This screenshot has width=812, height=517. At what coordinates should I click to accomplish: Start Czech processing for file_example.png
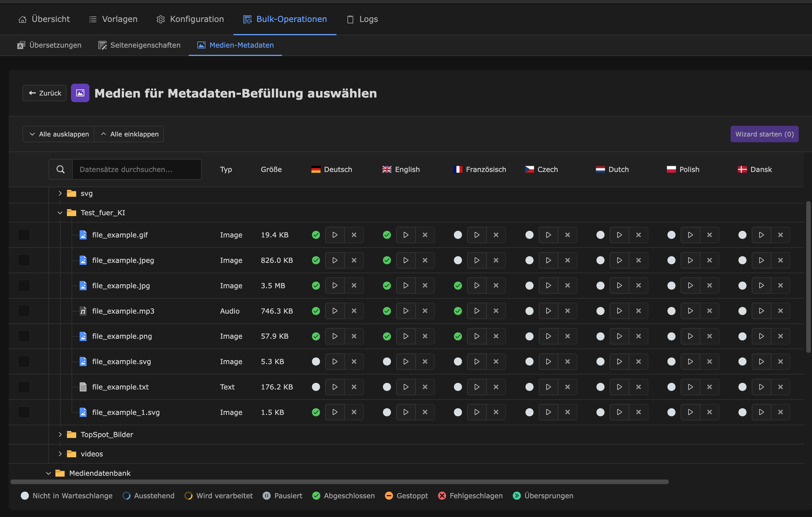(x=548, y=336)
